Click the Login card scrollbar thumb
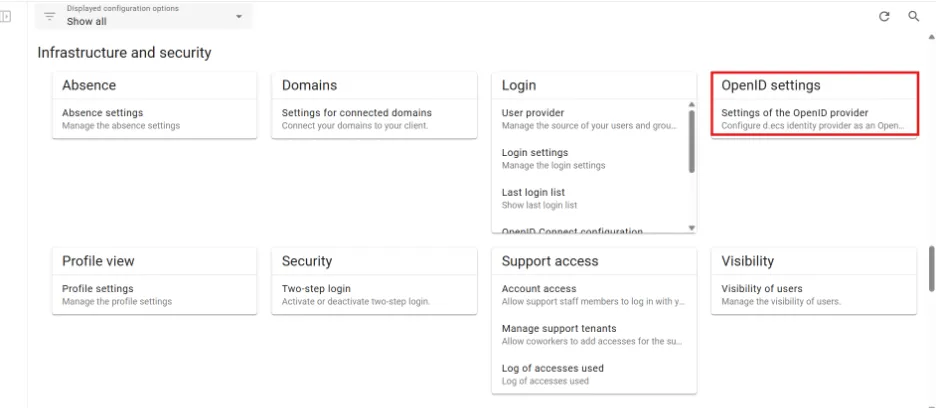The width and height of the screenshot is (936, 408). tap(692, 141)
